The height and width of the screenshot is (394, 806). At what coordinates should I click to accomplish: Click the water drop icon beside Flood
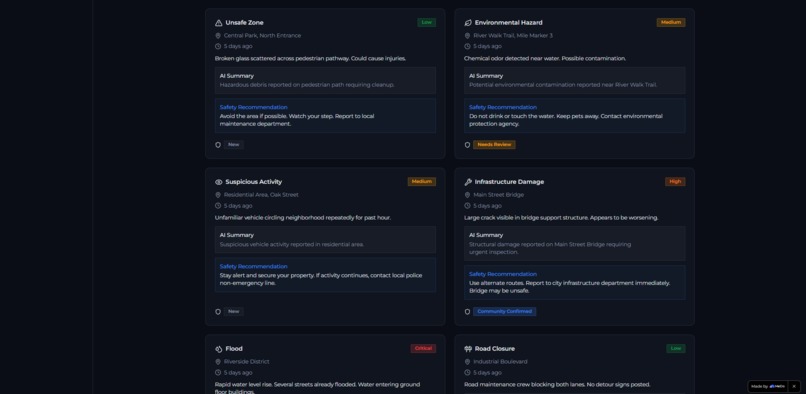tap(218, 349)
